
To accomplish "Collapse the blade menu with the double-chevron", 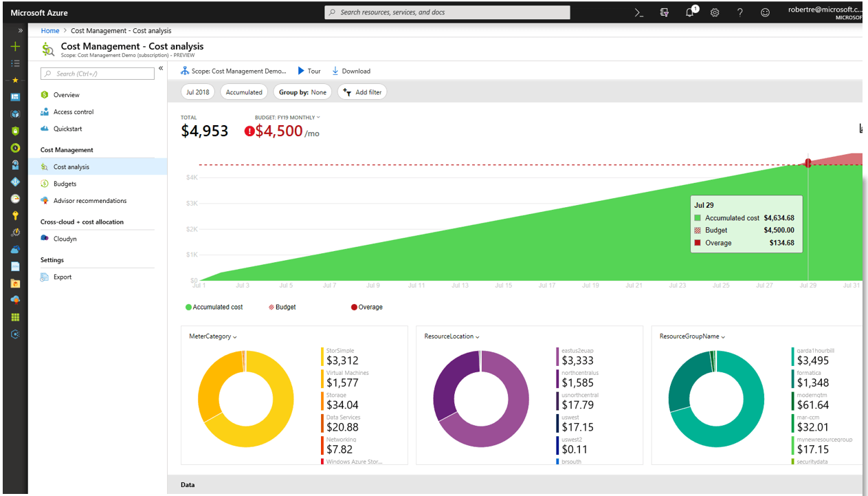I will coord(161,69).
